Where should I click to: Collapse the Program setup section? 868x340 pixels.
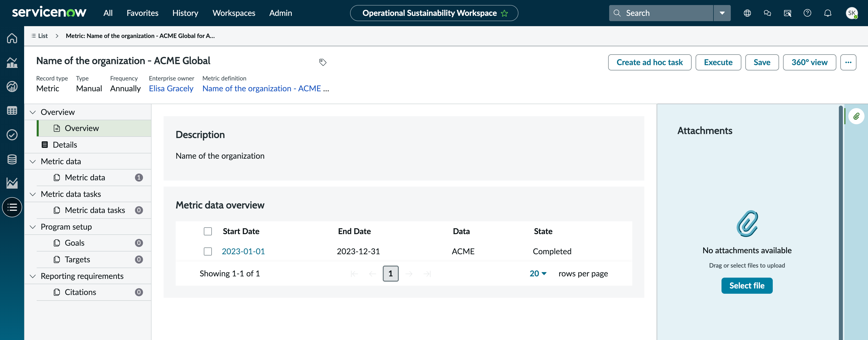coord(33,227)
